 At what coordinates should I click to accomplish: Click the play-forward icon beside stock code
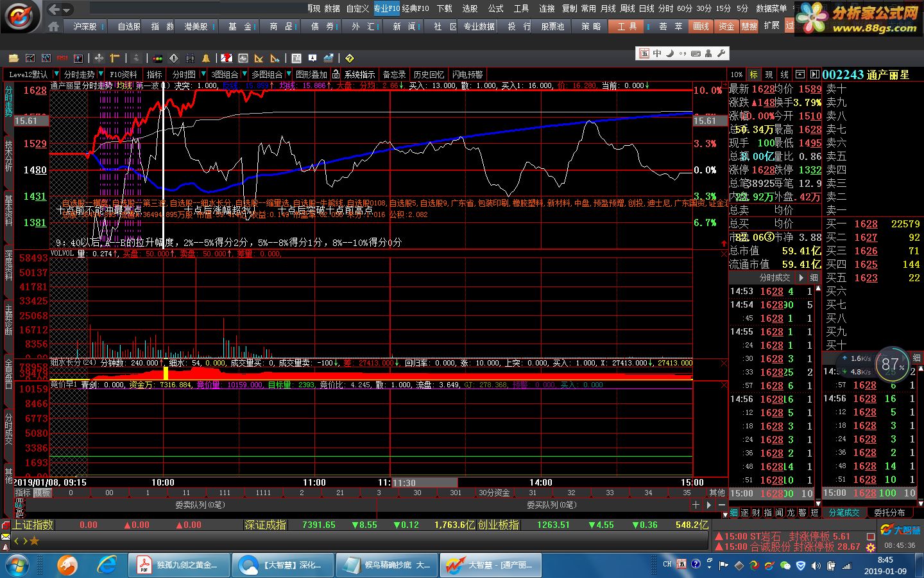815,74
